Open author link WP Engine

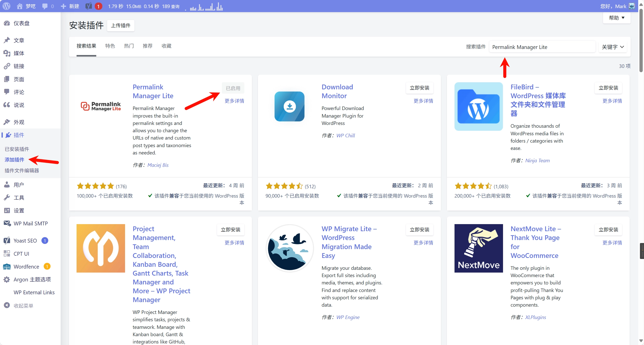348,317
